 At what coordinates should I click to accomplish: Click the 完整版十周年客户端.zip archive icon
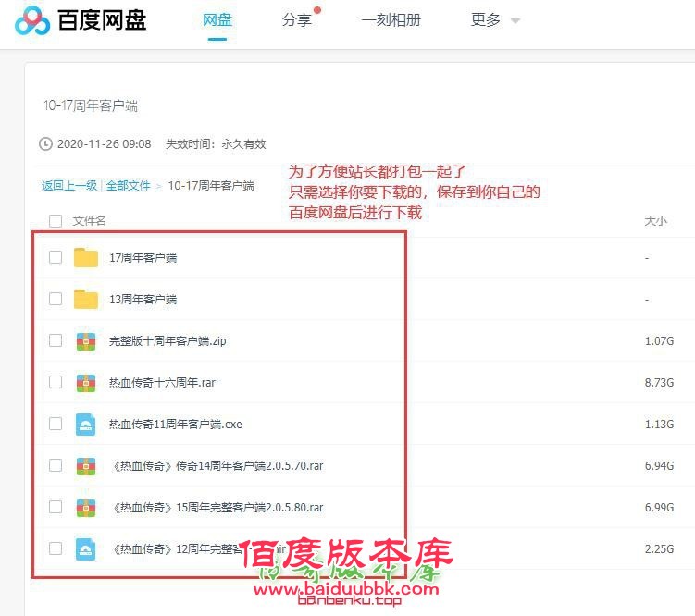tap(86, 340)
